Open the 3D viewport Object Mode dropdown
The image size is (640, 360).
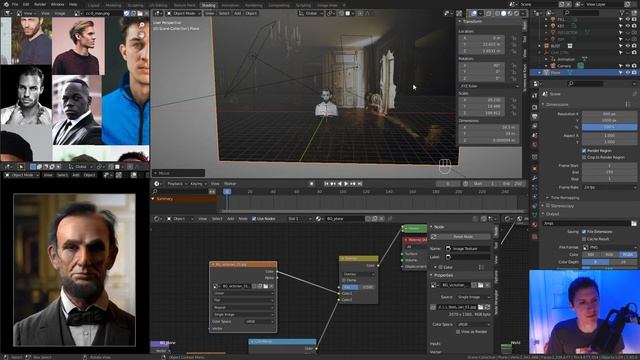tap(184, 13)
